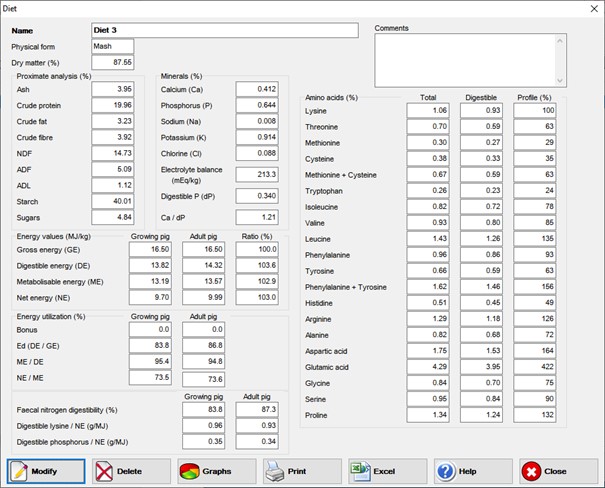Click the ADL value 1.12
This screenshot has height=488, width=605.
pos(113,185)
